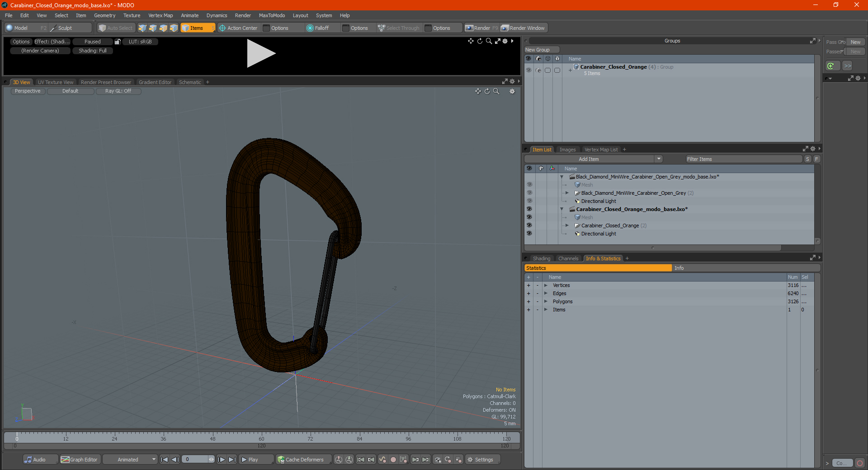Screen dimensions: 868x470
Task: Expand the Polygons statistics row
Action: (546, 301)
